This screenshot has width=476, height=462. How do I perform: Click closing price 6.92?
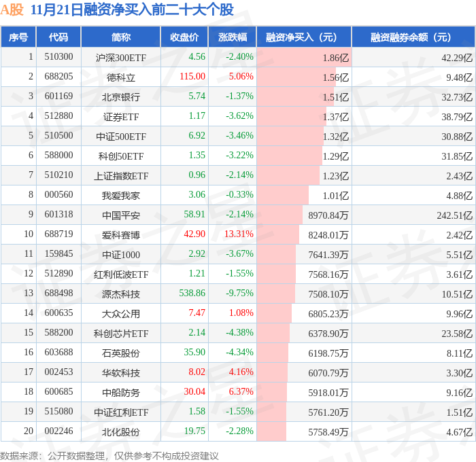pos(197,136)
